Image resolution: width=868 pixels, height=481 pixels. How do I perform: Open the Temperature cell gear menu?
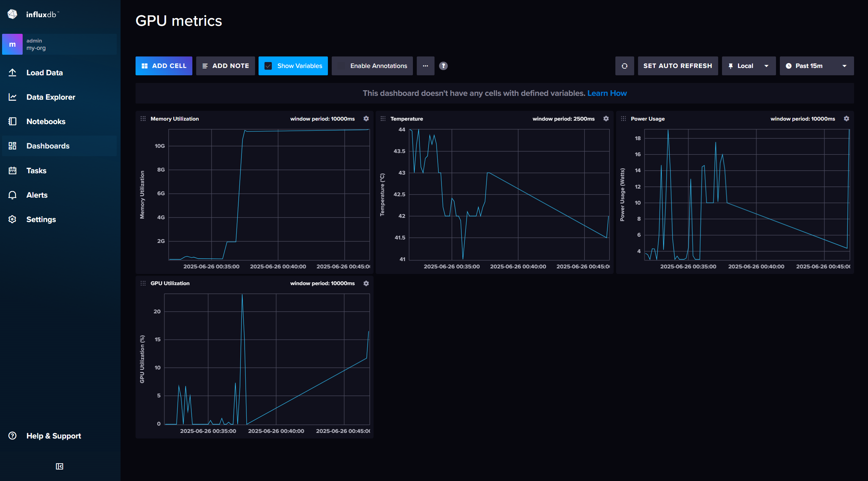point(606,119)
